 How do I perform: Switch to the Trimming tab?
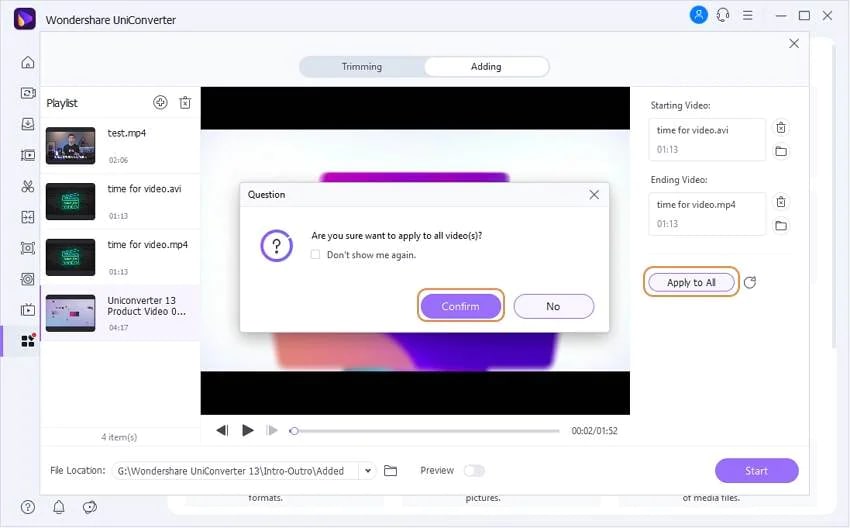(362, 67)
